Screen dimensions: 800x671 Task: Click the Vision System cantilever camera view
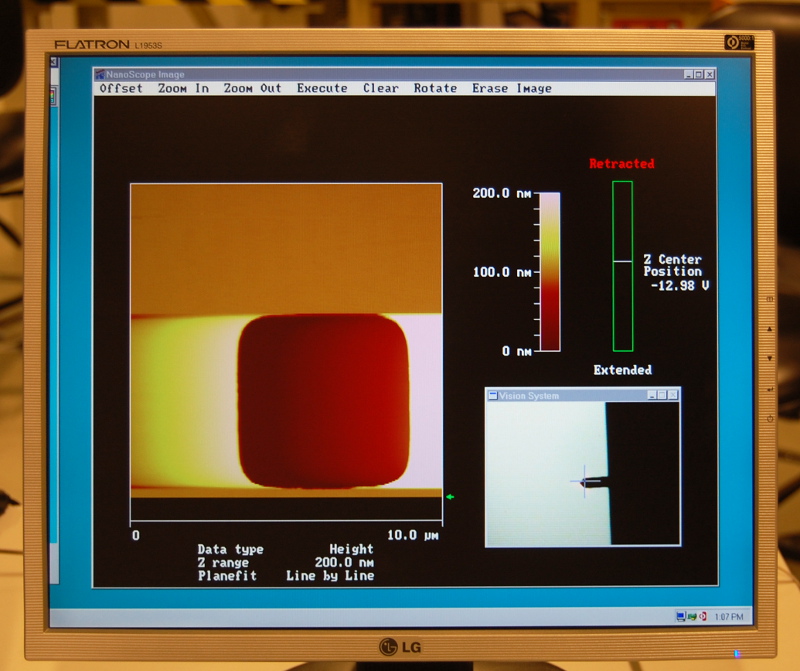pos(583,474)
